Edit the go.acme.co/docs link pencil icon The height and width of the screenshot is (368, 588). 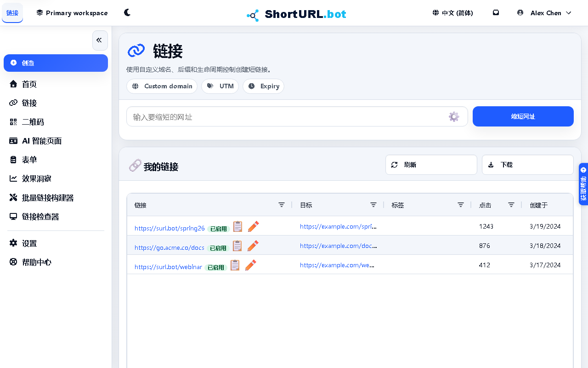coord(253,246)
